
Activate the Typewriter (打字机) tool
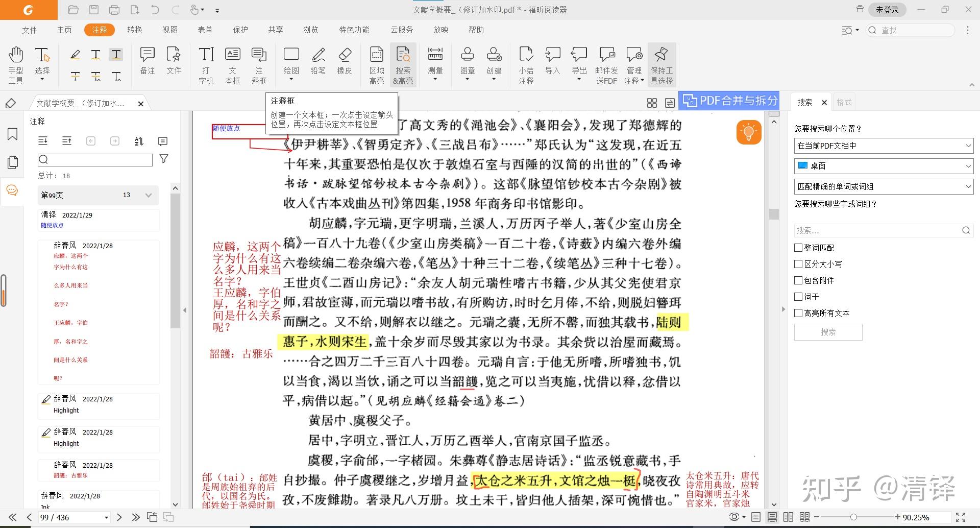(206, 65)
